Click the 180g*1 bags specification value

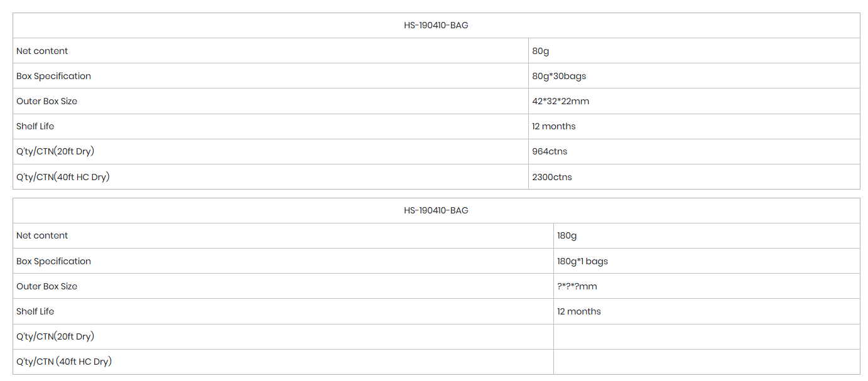click(582, 261)
